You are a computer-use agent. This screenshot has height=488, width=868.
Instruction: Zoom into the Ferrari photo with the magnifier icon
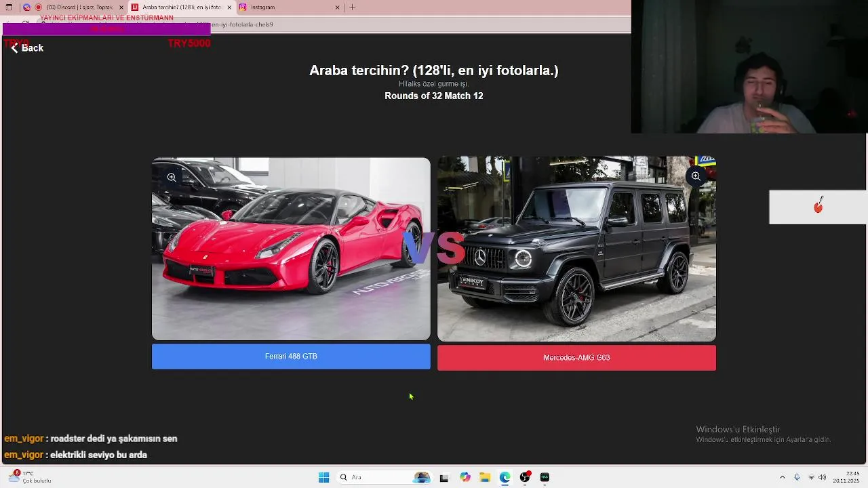tap(172, 178)
